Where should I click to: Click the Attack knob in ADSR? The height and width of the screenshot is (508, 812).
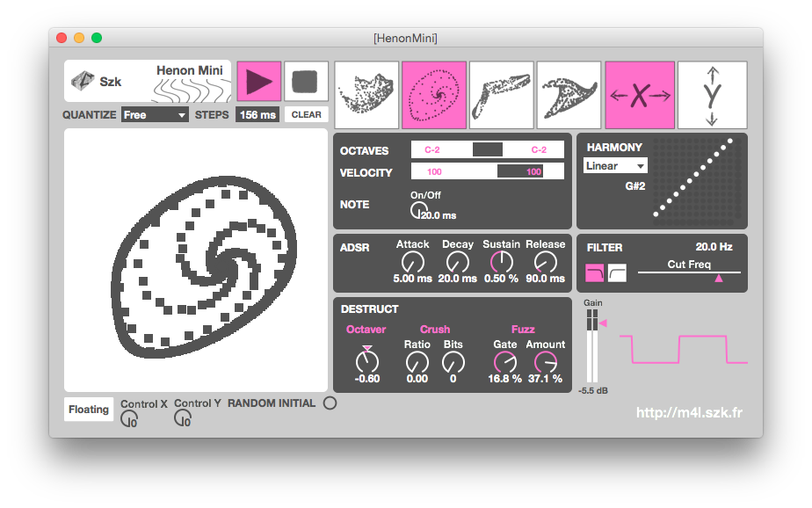(x=412, y=262)
